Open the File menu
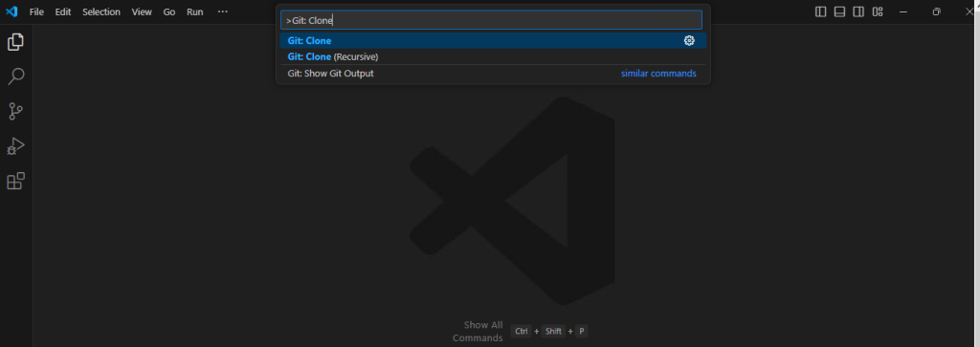The height and width of the screenshot is (347, 980). [x=37, y=11]
